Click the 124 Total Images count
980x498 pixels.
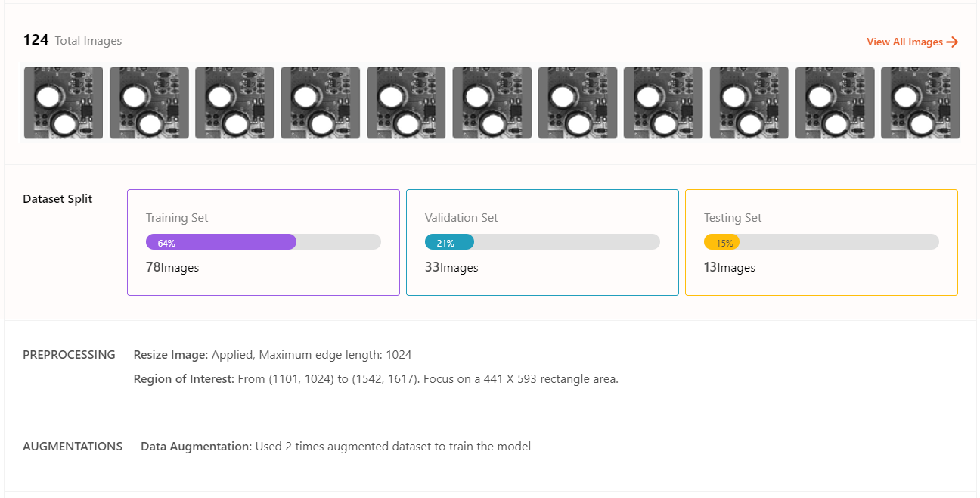(x=73, y=41)
